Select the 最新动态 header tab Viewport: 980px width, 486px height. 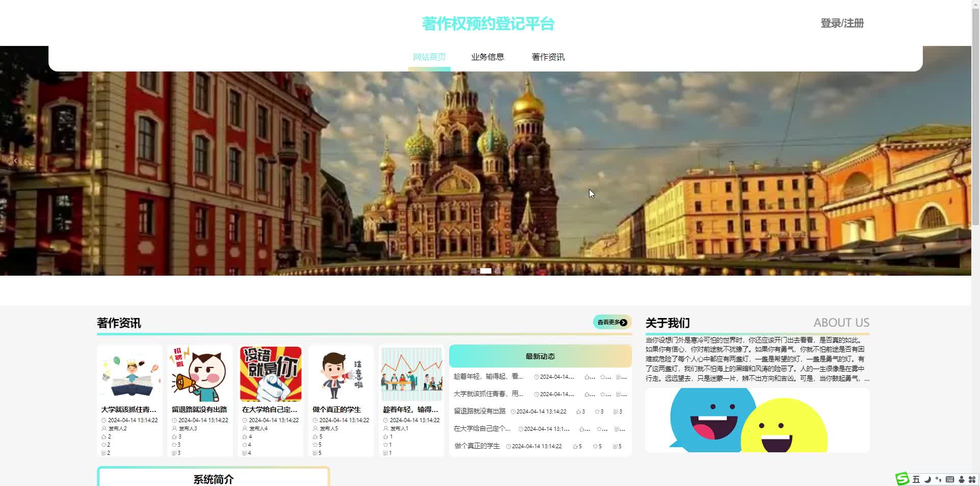click(540, 356)
